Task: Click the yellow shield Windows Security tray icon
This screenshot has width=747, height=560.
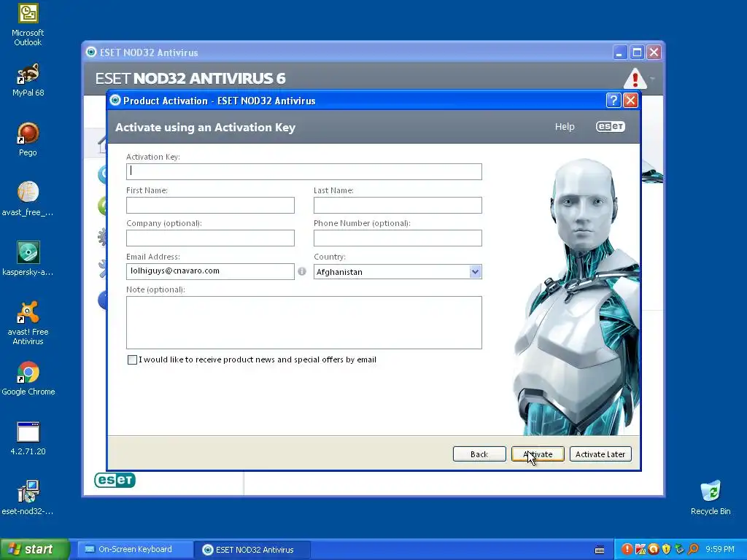Action: pyautogui.click(x=667, y=550)
